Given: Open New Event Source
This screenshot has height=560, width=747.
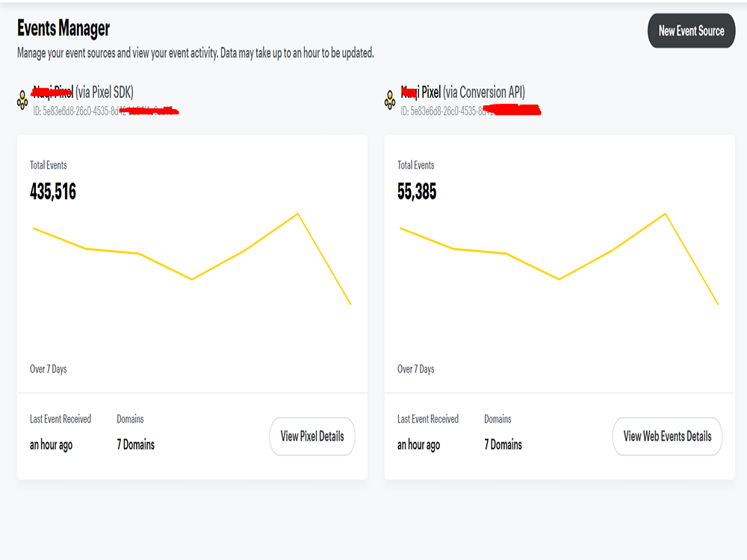Looking at the screenshot, I should 691,31.
